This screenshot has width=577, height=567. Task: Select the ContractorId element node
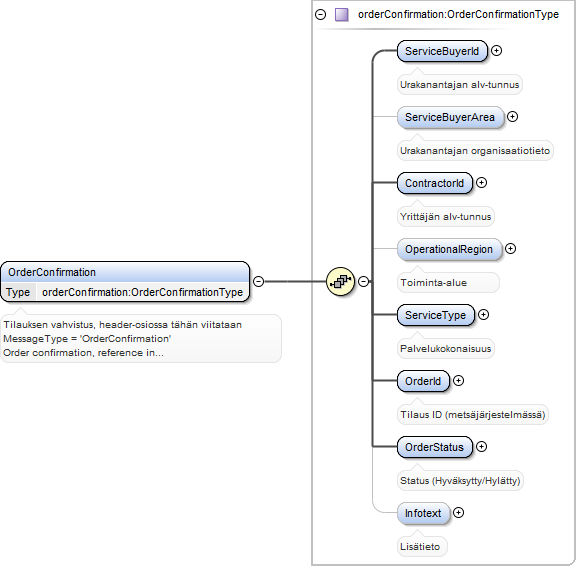(435, 183)
